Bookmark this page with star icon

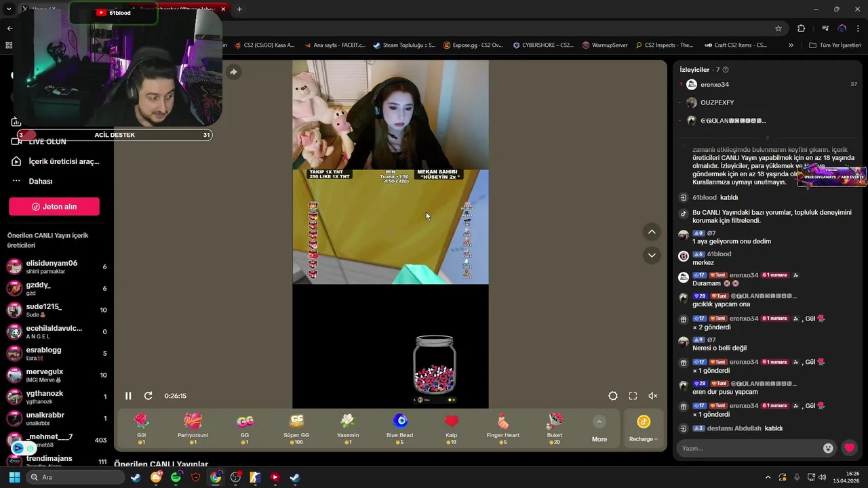click(x=778, y=28)
